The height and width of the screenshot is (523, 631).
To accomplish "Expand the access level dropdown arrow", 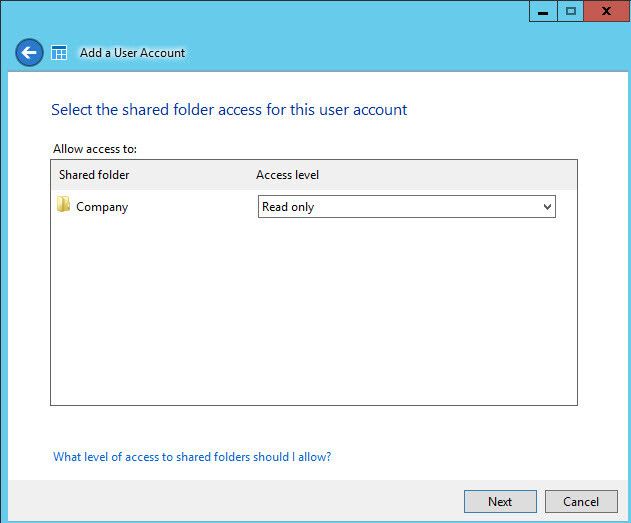I will [x=546, y=207].
